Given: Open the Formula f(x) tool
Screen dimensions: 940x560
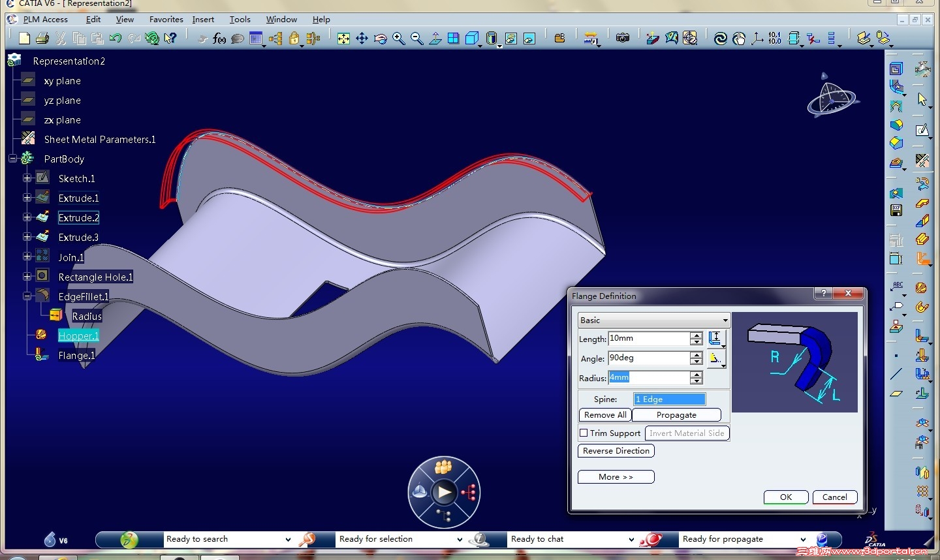Looking at the screenshot, I should pyautogui.click(x=219, y=39).
